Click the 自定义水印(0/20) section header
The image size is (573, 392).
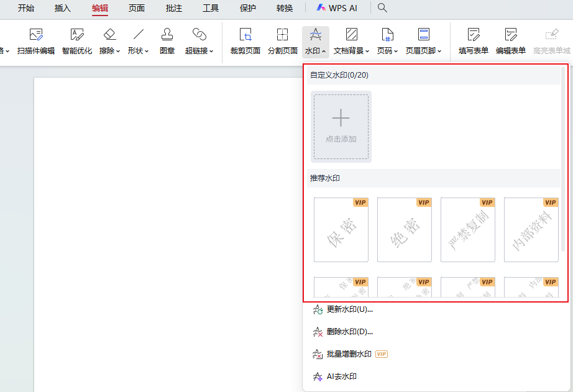[x=433, y=75]
